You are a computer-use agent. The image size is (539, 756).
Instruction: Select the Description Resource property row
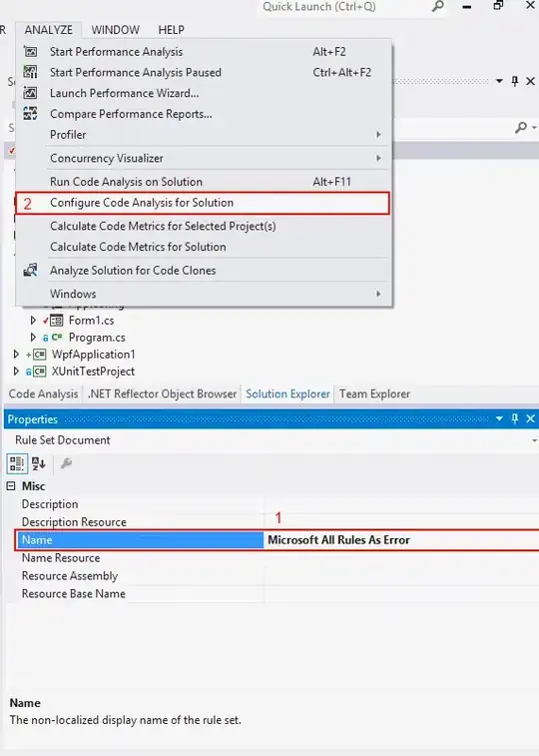(277, 522)
